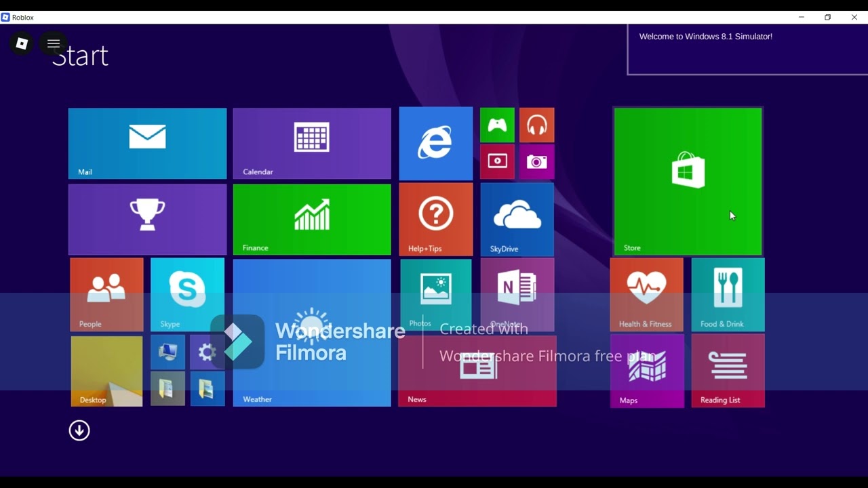
Task: Open the Roblox hamburger chat menu
Action: pos(54,43)
